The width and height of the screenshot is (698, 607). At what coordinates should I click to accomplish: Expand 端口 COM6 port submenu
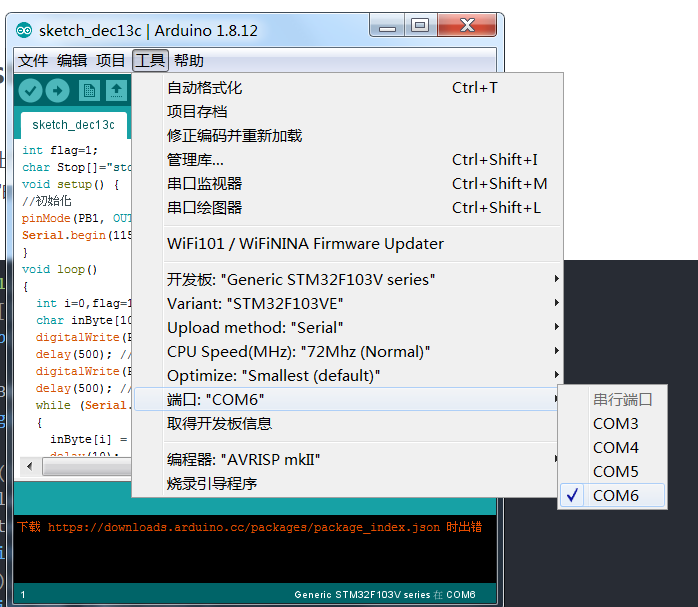(x=347, y=400)
